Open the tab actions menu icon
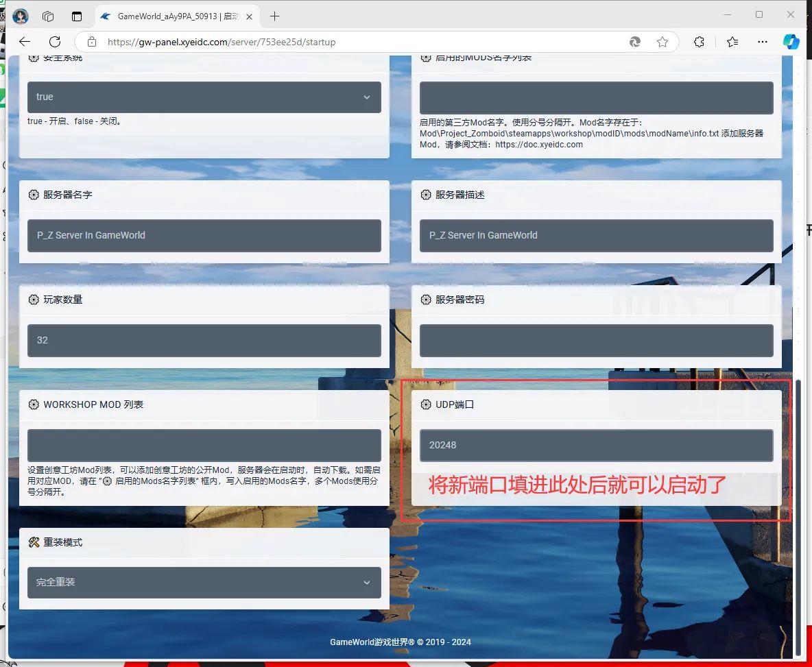Viewport: 812px width, 667px height. point(48,16)
